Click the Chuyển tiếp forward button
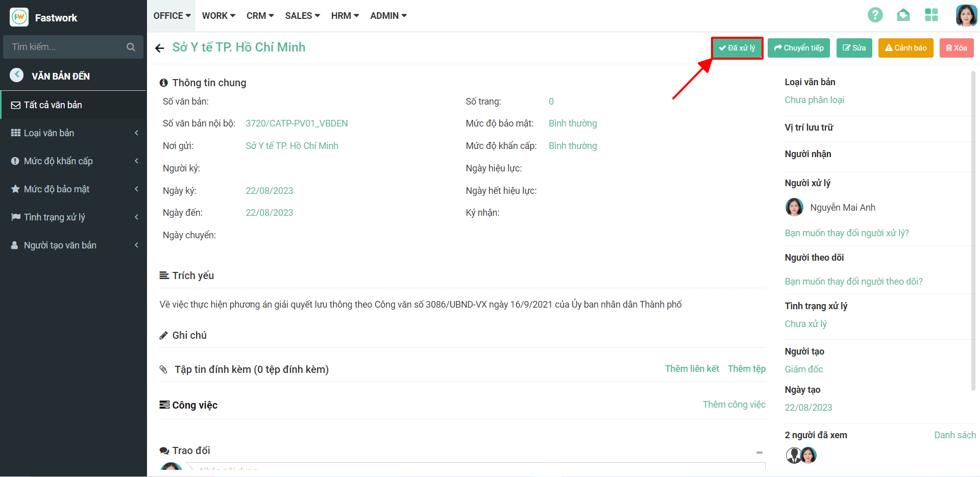 pyautogui.click(x=798, y=48)
